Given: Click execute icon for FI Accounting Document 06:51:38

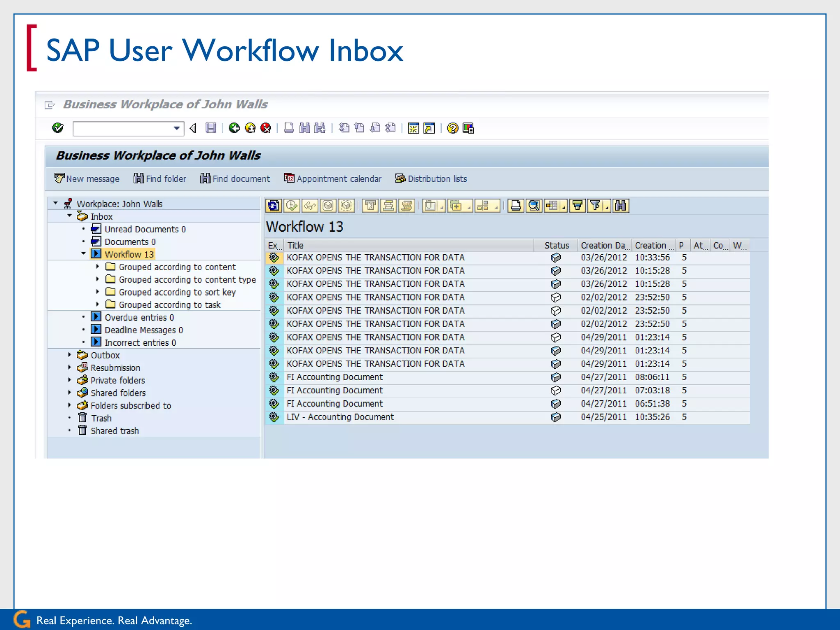Looking at the screenshot, I should [274, 404].
